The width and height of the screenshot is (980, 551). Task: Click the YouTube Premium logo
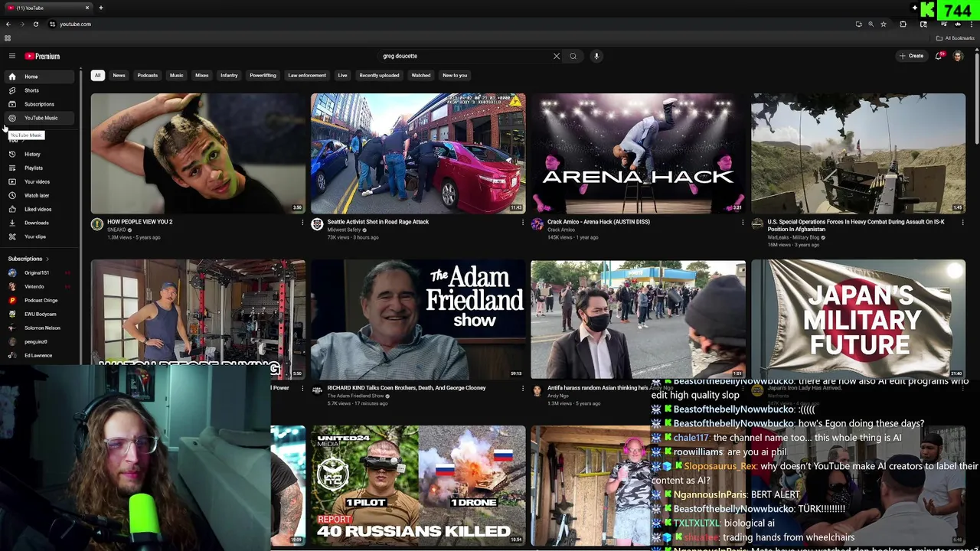pos(42,56)
